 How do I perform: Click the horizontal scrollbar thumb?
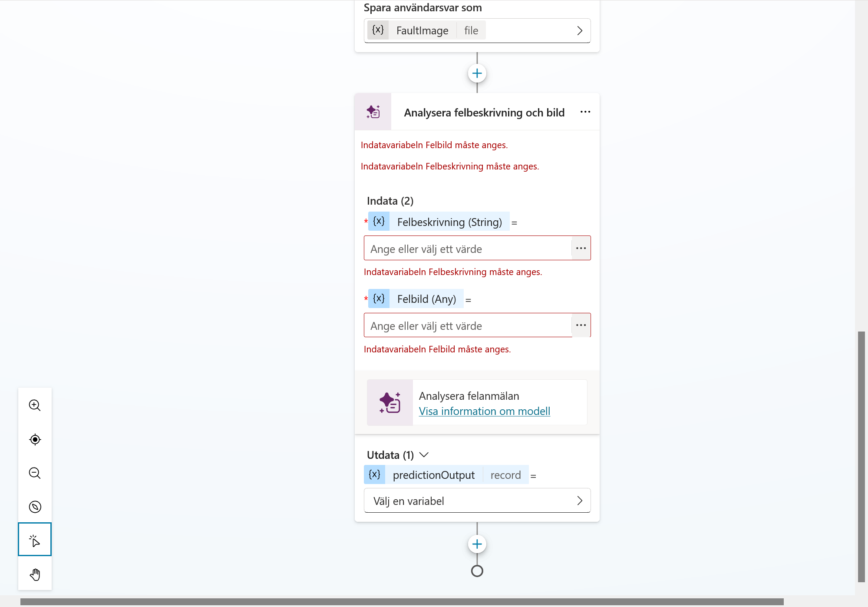[x=402, y=601]
